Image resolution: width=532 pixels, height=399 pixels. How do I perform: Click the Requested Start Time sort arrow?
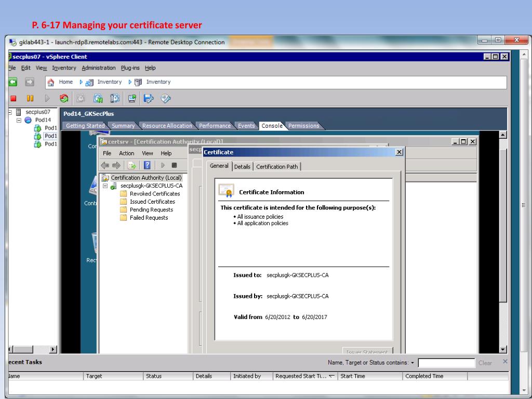tap(332, 376)
